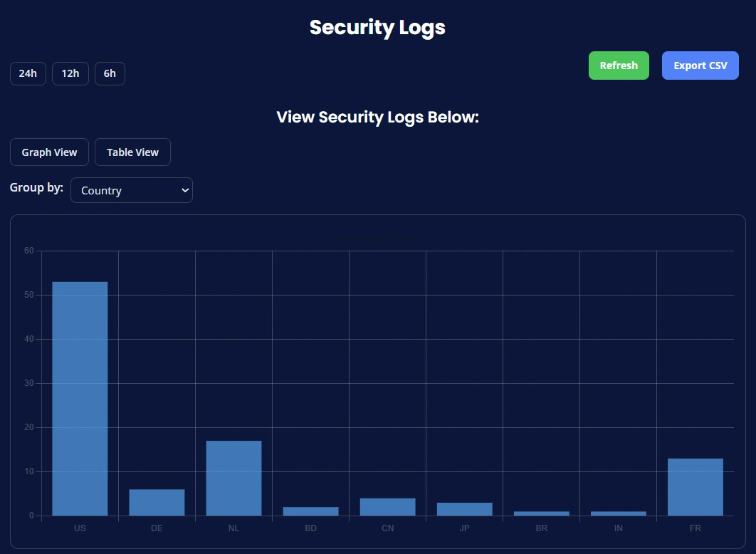Select the 24h time range filter
This screenshot has width=756, height=554.
coord(27,73)
